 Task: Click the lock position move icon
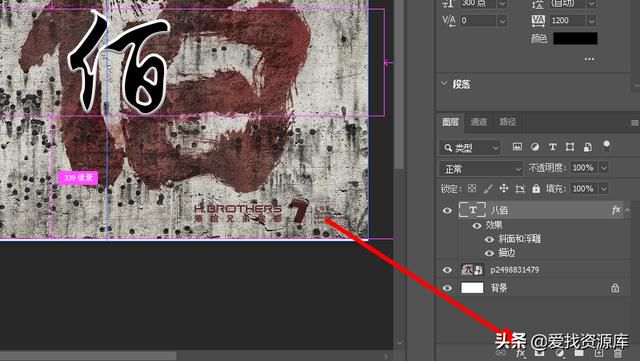coord(504,188)
